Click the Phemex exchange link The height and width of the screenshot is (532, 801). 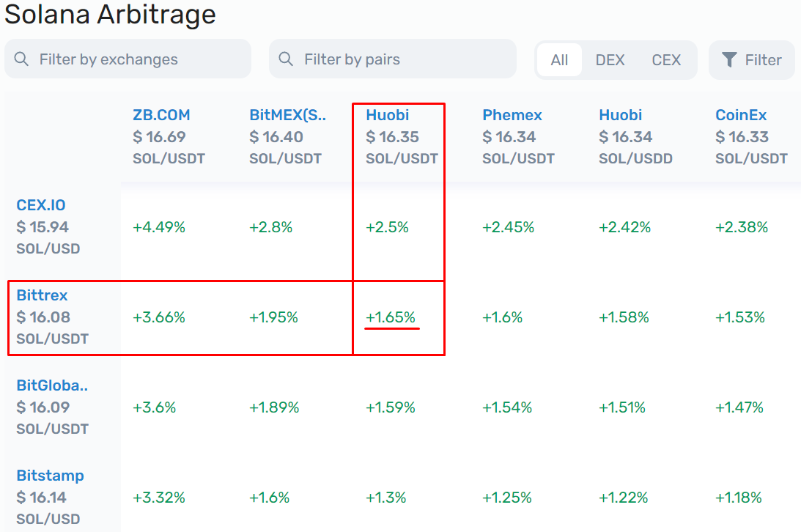tap(512, 115)
